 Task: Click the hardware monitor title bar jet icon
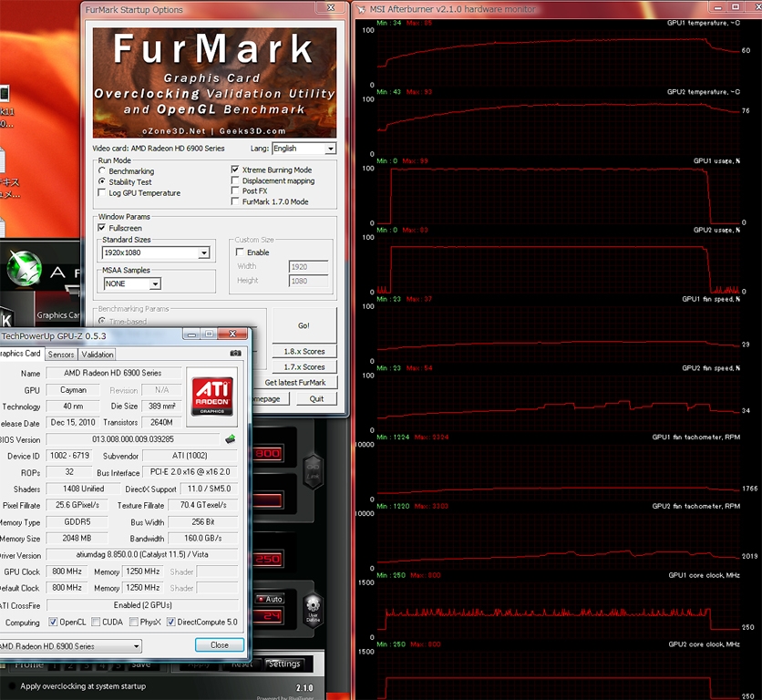[361, 9]
